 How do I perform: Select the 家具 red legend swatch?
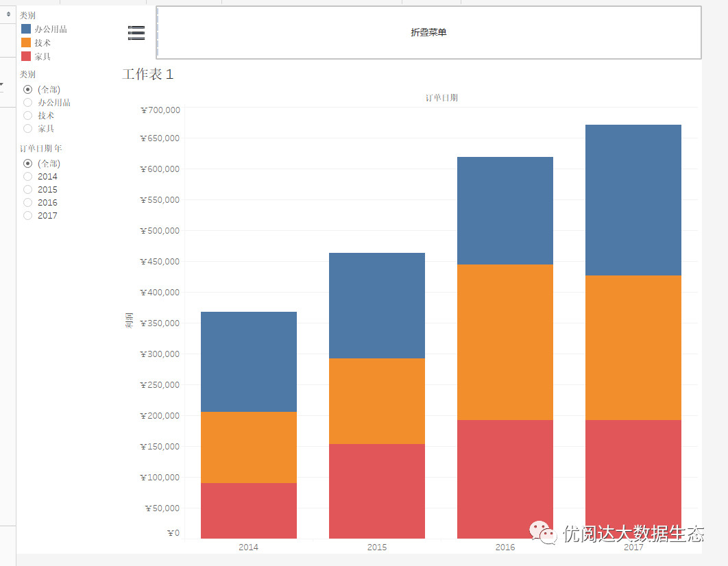coord(26,56)
